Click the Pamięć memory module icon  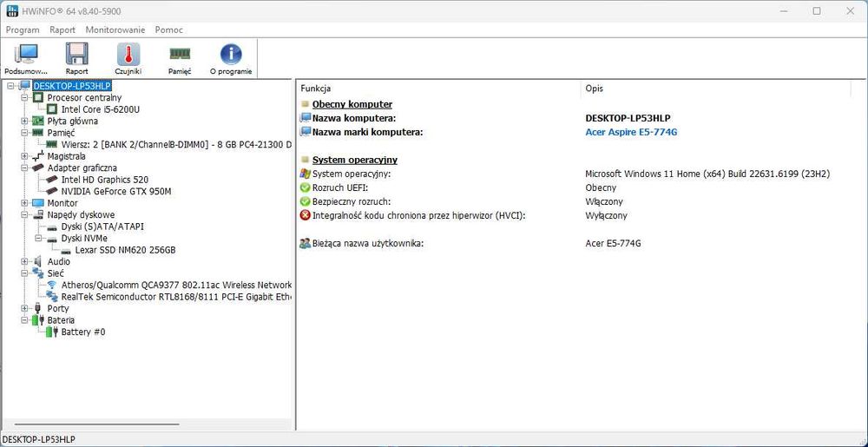click(180, 53)
